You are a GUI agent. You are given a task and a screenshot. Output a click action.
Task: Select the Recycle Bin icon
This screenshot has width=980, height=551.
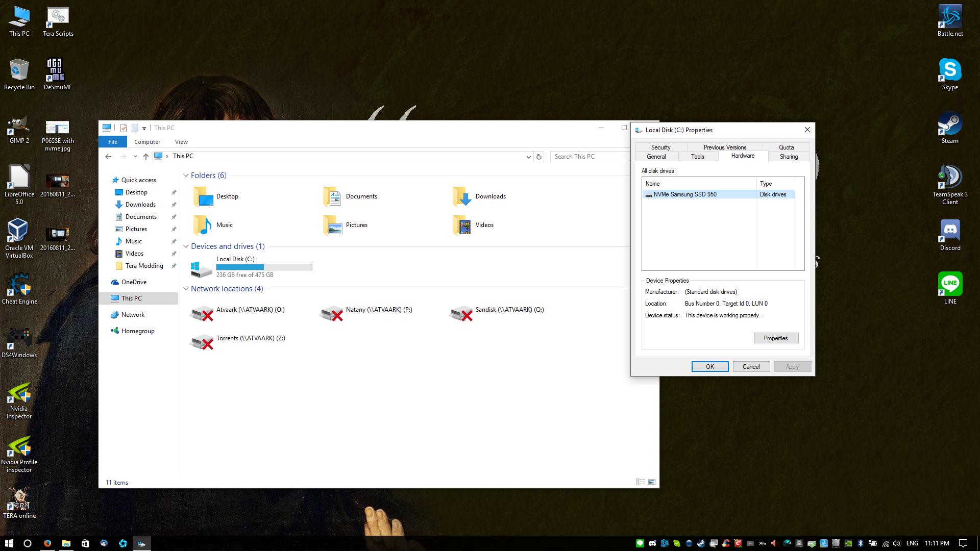point(19,74)
